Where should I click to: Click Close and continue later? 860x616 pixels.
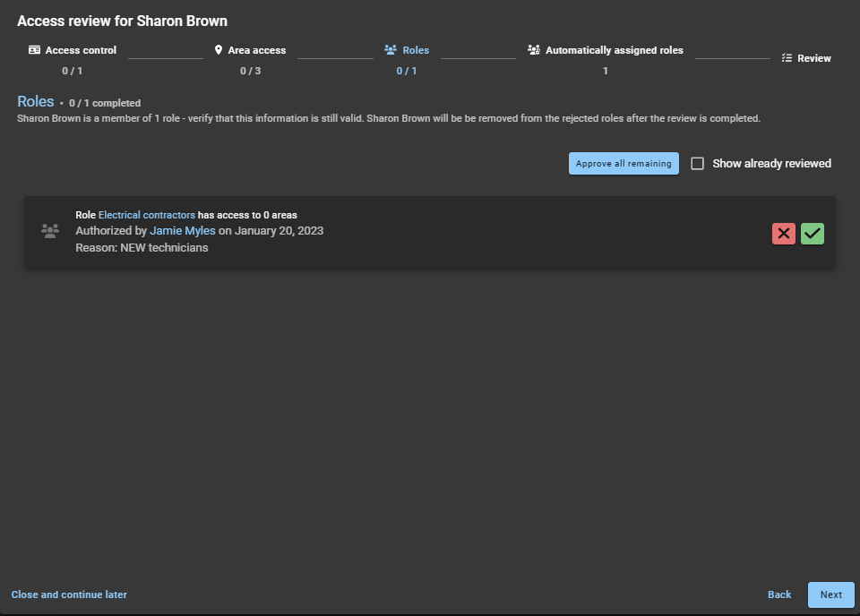(x=69, y=595)
